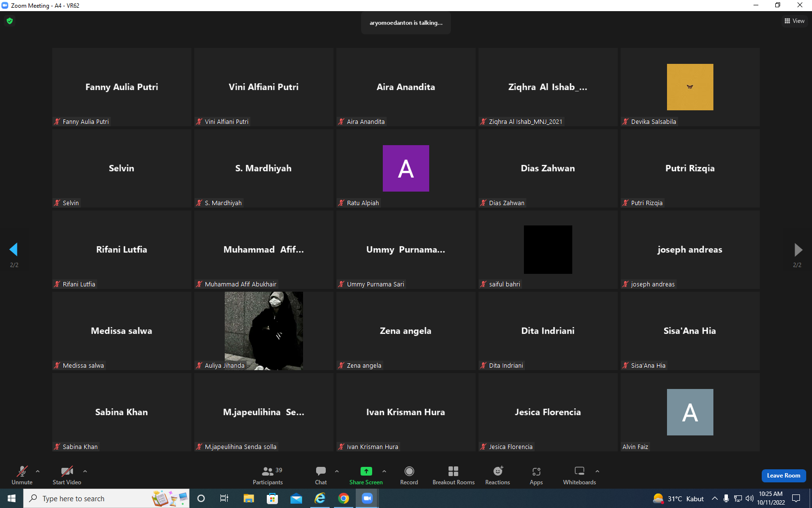Screen dimensions: 812x508
Task: Click the green encryption shield icon
Action: point(10,21)
